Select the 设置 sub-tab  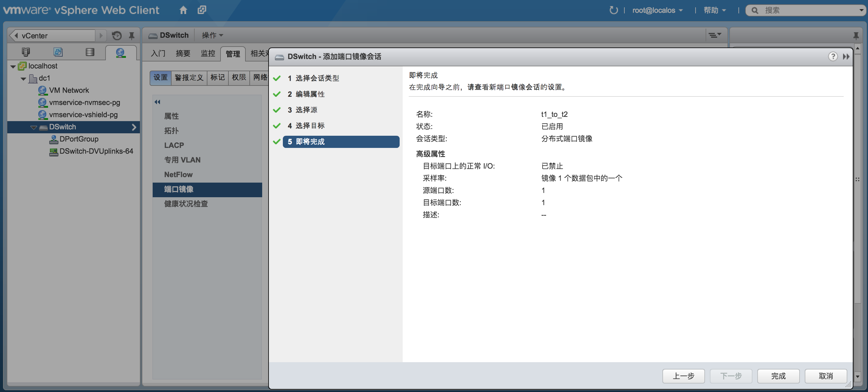161,78
